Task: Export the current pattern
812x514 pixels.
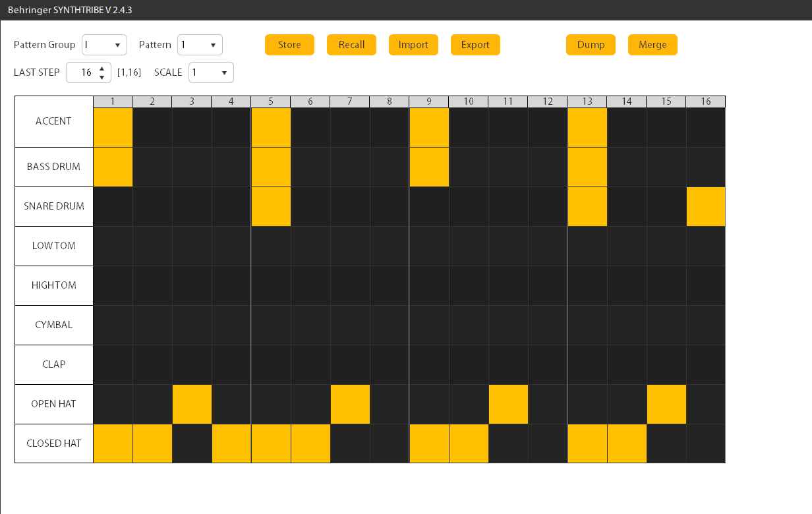Action: click(x=475, y=45)
